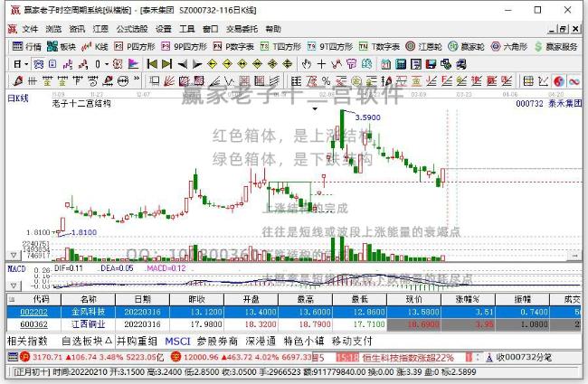Expand the 0 value dropdown arrow
The image size is (588, 384).
coord(107,64)
